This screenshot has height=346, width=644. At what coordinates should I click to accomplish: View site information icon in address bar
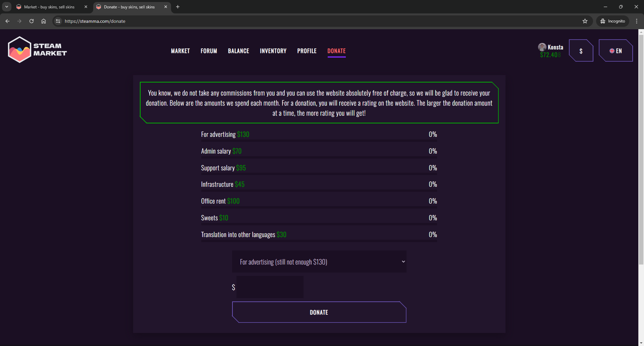click(58, 21)
